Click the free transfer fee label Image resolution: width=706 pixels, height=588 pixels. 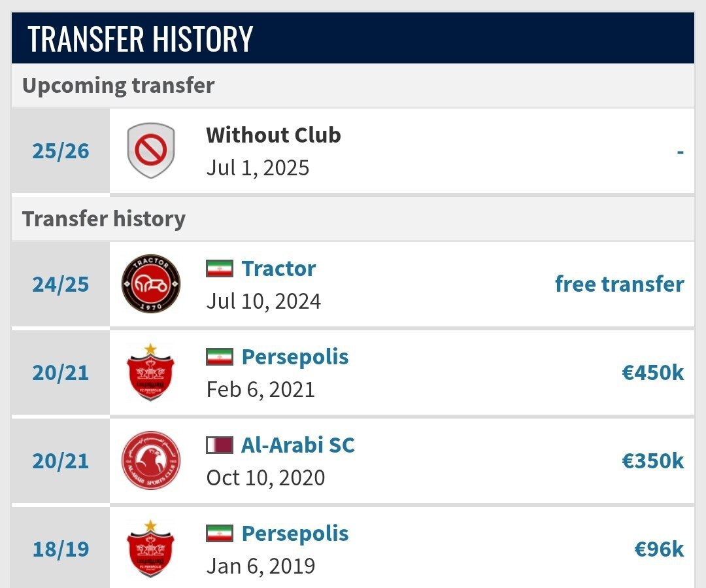(620, 284)
